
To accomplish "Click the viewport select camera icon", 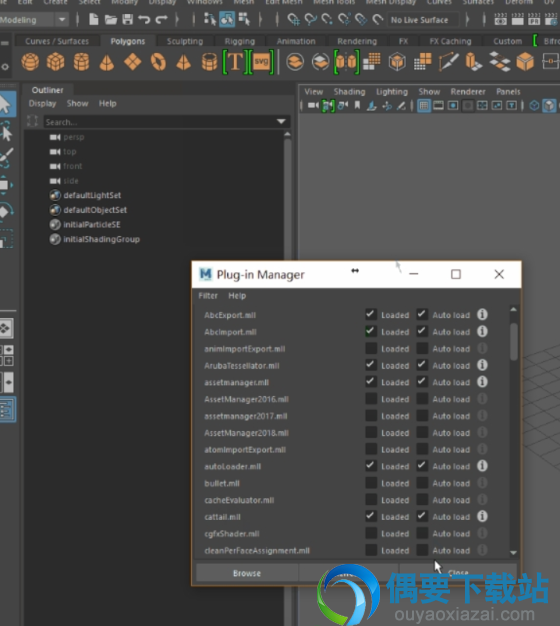I will [x=313, y=105].
